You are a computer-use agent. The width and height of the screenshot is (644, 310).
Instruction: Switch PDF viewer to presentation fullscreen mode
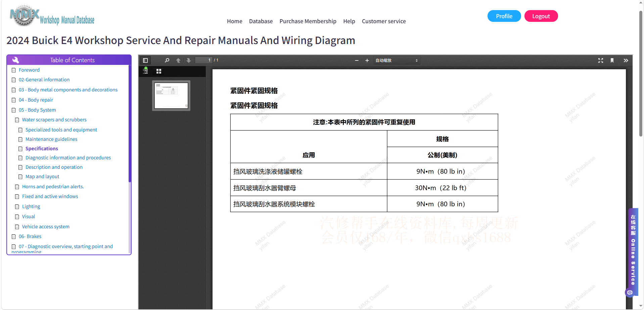[x=601, y=61]
